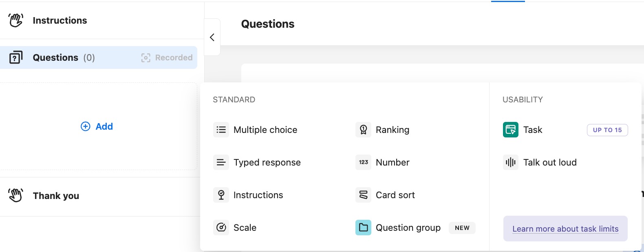Image resolution: width=644 pixels, height=252 pixels.
Task: Click the plus circle icon beside Add
Action: [86, 126]
